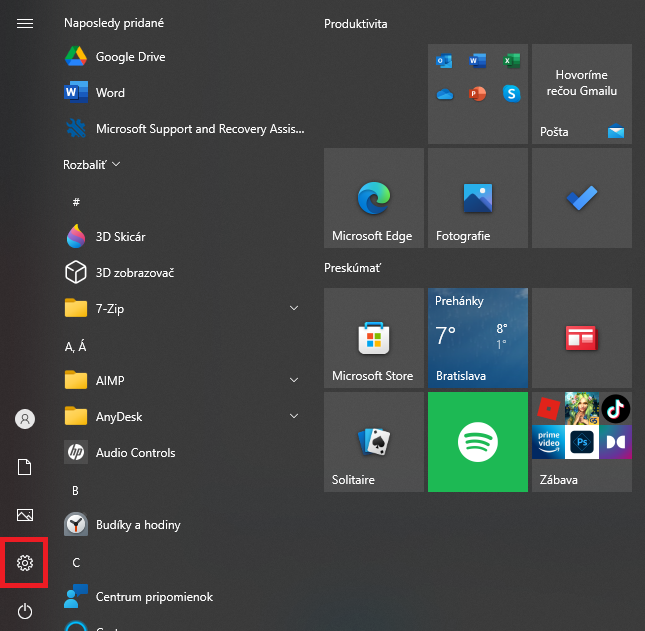Click the Naposledy pridané heading
This screenshot has width=645, height=631.
coord(114,23)
